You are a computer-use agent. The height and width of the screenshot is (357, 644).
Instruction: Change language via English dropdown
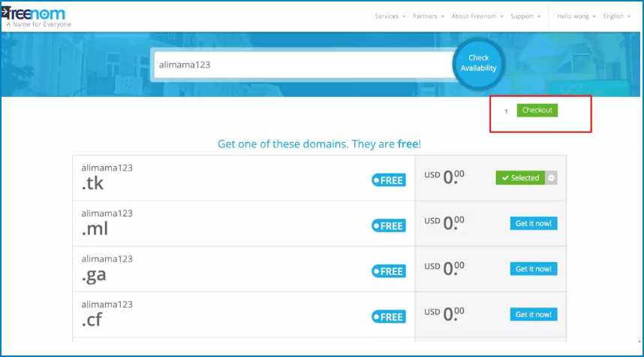(x=616, y=17)
